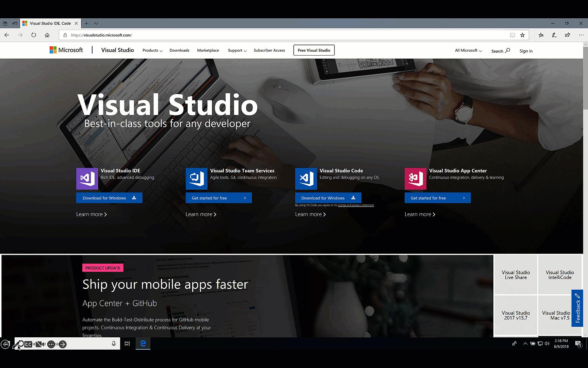
Task: Expand the Support dropdown
Action: click(237, 50)
